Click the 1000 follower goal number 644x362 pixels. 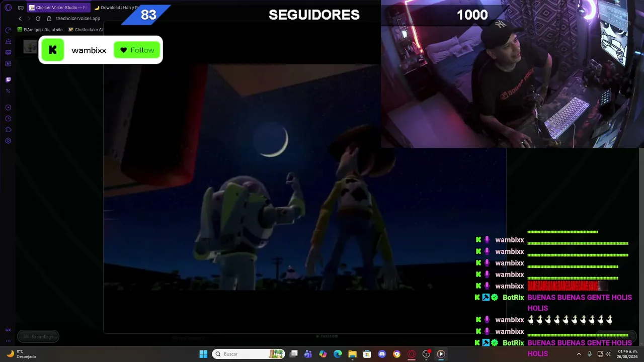tap(472, 15)
